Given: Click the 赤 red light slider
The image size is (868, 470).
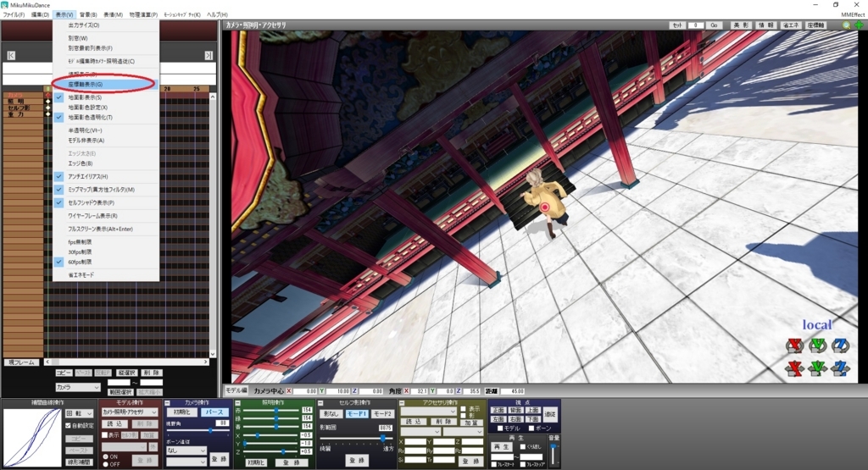Looking at the screenshot, I should point(271,410).
